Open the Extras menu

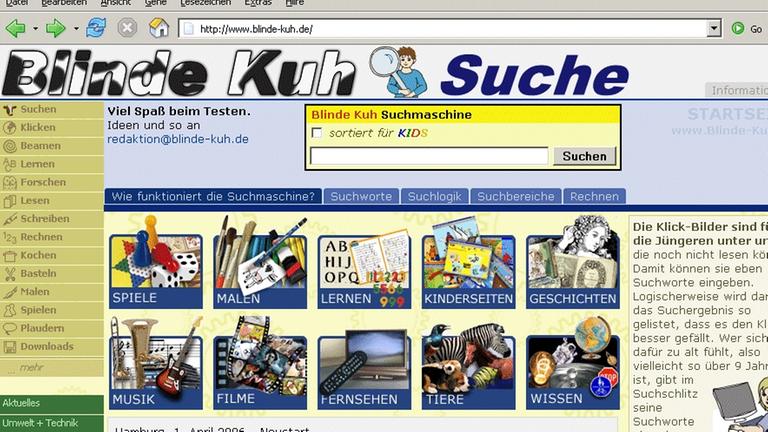click(x=258, y=3)
